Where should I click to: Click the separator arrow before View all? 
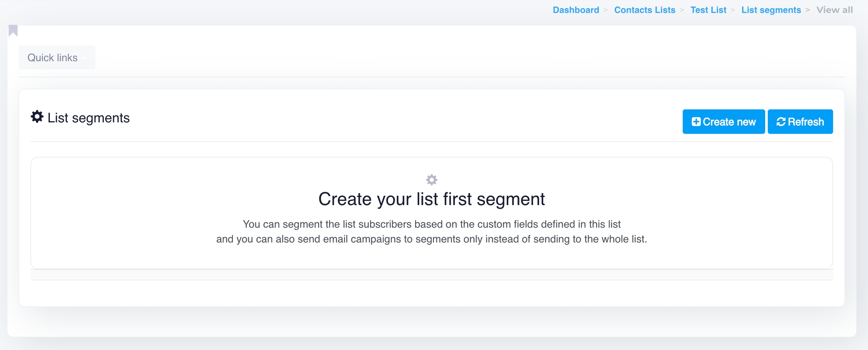808,10
